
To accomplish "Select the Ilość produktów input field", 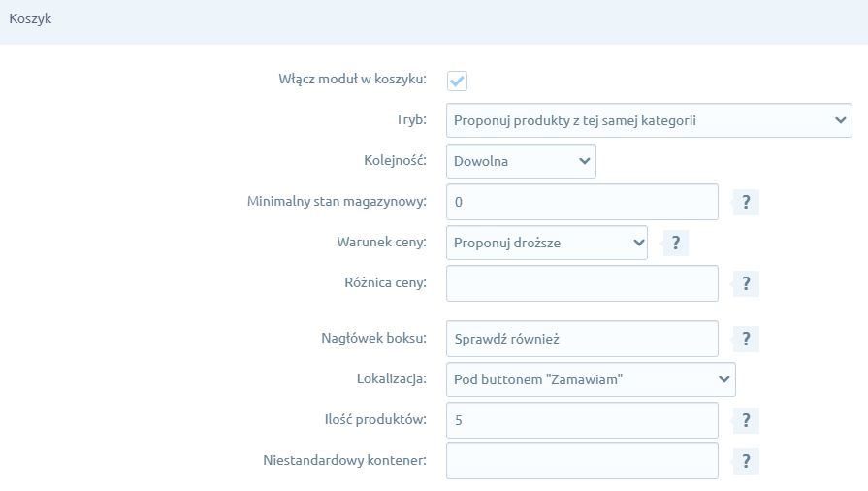I will pyautogui.click(x=582, y=420).
